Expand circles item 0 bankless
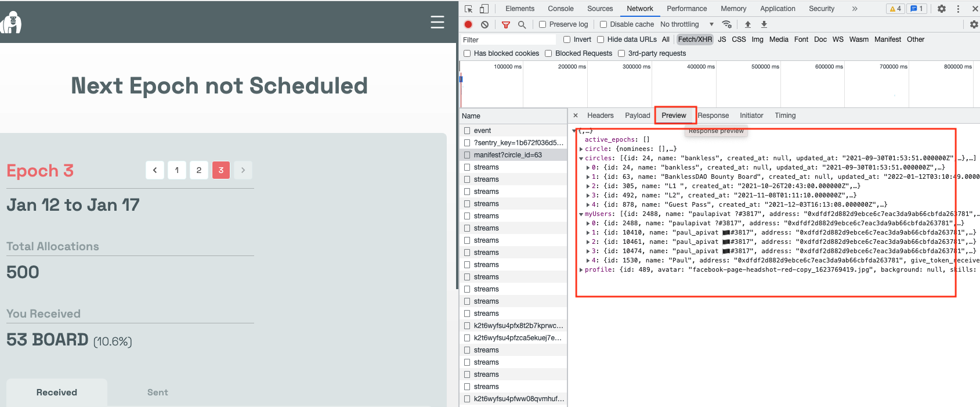The image size is (980, 407). point(588,168)
